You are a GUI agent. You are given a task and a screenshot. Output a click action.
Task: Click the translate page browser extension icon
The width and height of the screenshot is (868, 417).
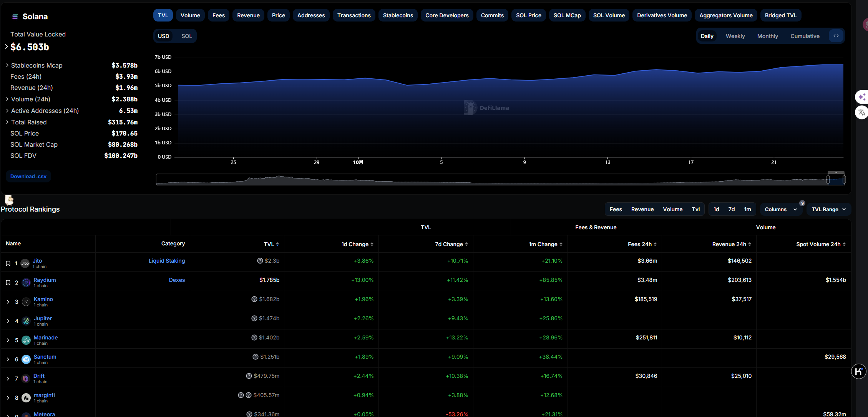pyautogui.click(x=862, y=113)
